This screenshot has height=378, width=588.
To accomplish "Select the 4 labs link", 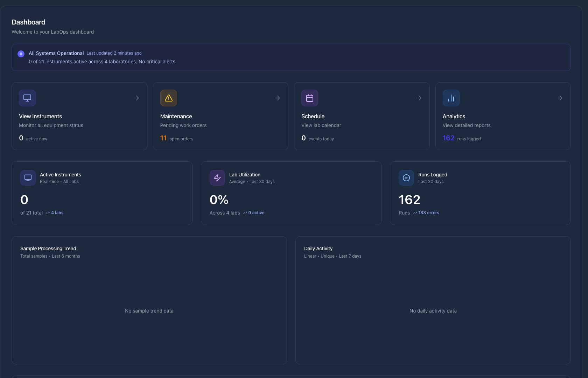I will 57,213.
